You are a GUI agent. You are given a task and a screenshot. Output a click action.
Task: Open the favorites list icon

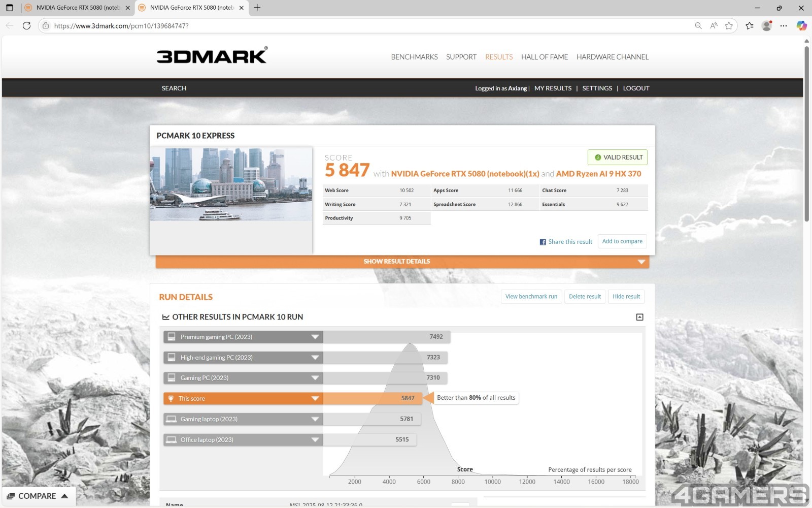[x=750, y=25]
